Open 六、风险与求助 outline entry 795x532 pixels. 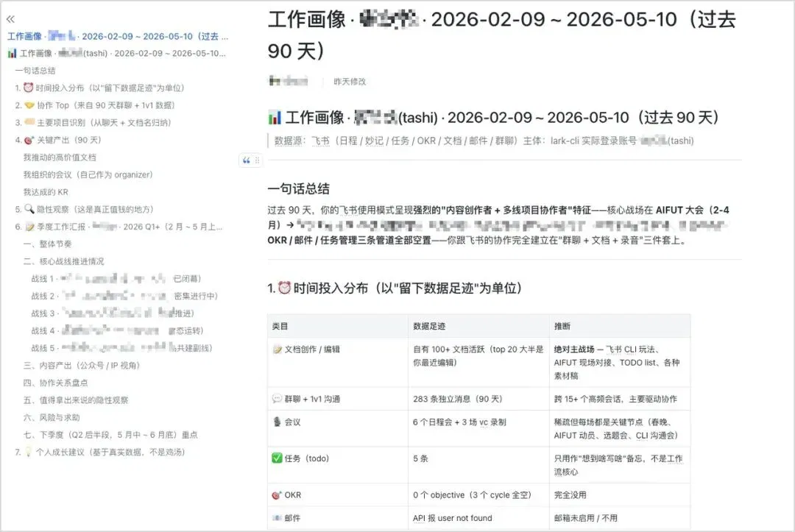pos(52,417)
